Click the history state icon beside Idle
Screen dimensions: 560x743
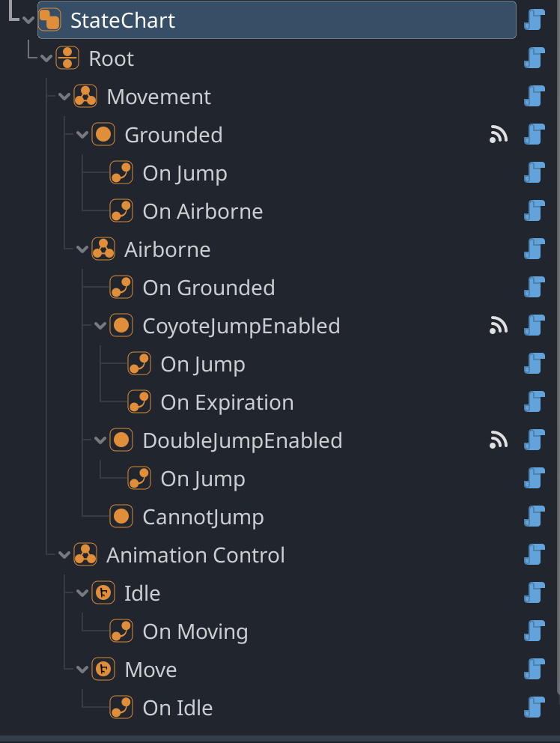coord(103,592)
